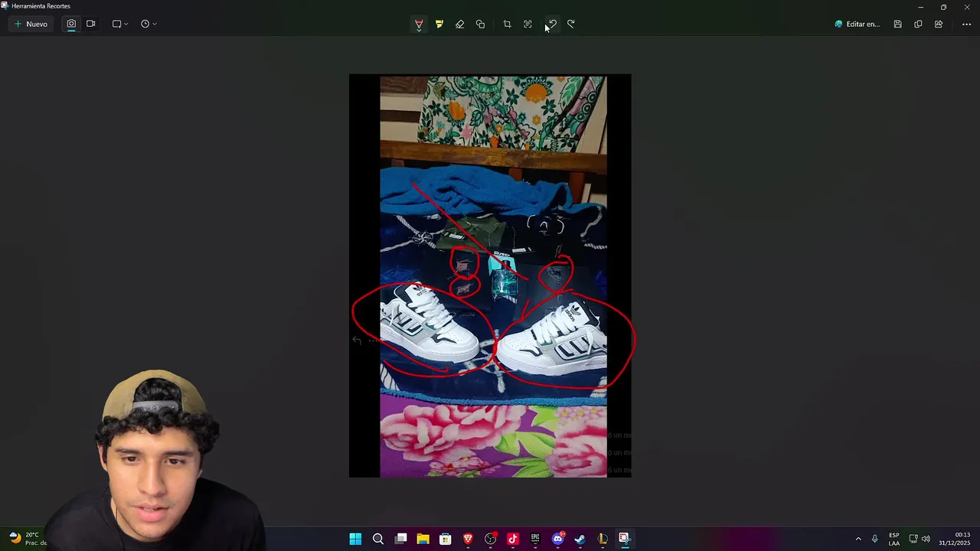Viewport: 980px width, 551px height.
Task: Open the capture delay timer dropdown
Action: point(149,24)
